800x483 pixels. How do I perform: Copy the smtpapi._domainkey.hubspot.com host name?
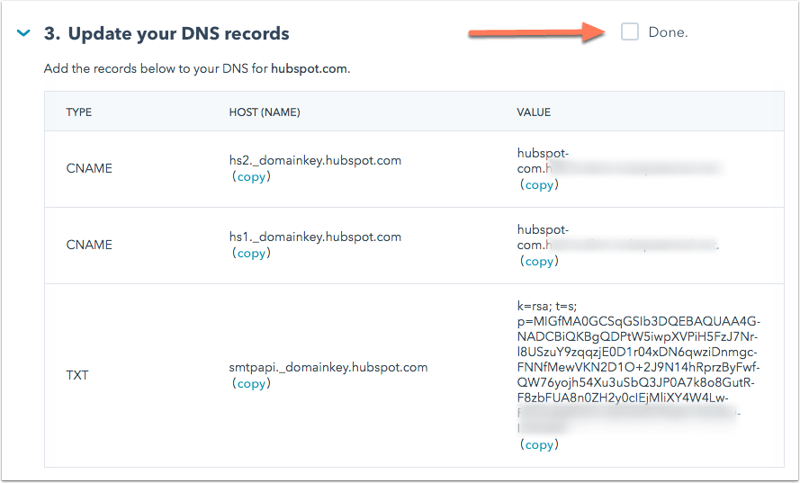(x=251, y=384)
